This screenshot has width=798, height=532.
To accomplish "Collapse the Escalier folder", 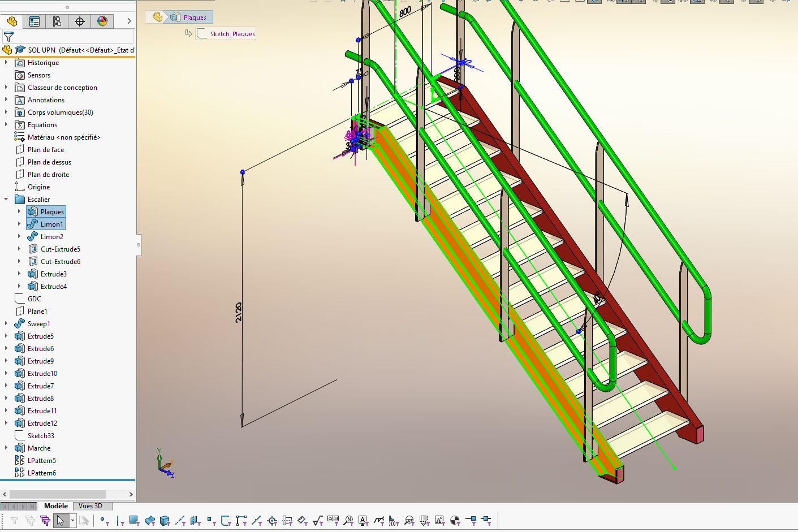I will 6,200.
